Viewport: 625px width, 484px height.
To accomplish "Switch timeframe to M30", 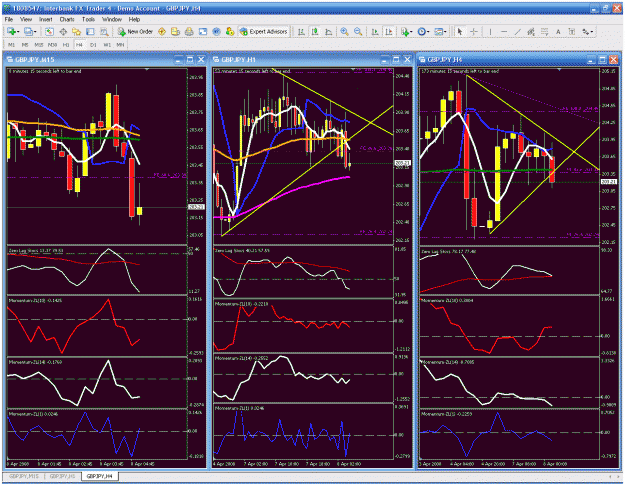I will [x=52, y=45].
